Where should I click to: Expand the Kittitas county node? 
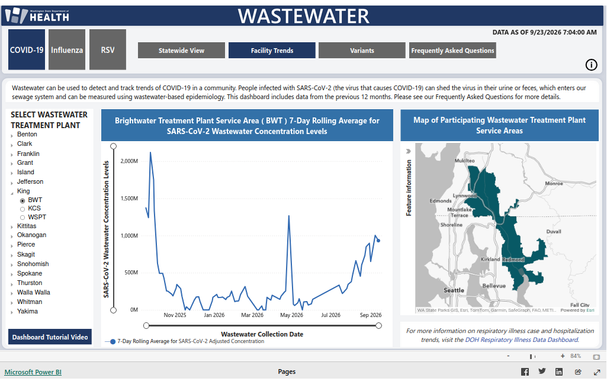point(12,227)
